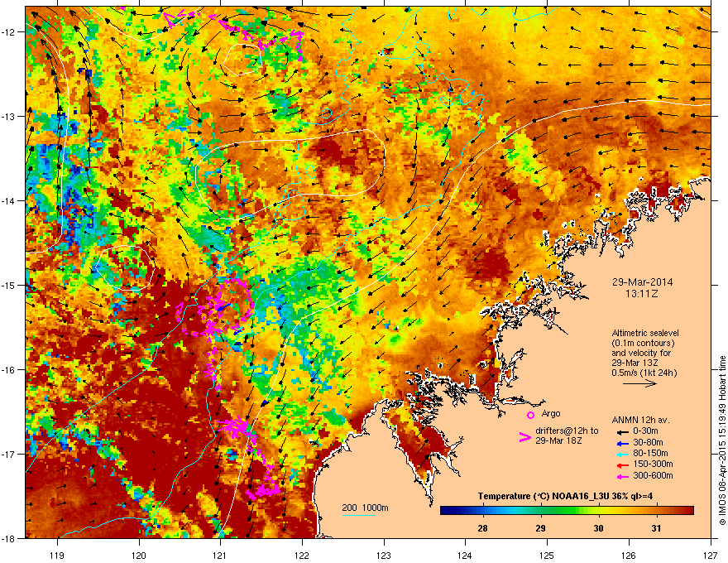Screen dimensions: 728x563
Task: Click the magenta drifters arrowhead legend symbol
Action: point(524,437)
